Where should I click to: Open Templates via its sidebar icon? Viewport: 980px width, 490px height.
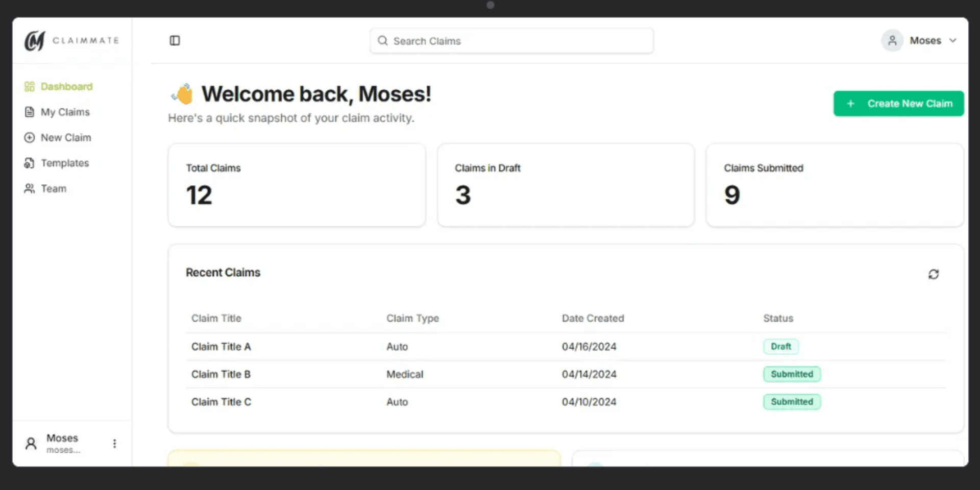pos(29,163)
